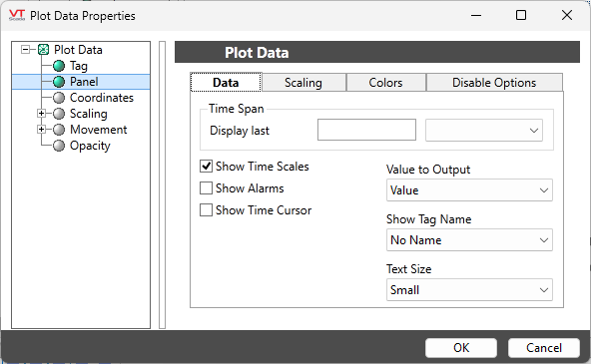Click the gray Opacity indicator icon
Screen dimensions: 591x364
[59, 146]
